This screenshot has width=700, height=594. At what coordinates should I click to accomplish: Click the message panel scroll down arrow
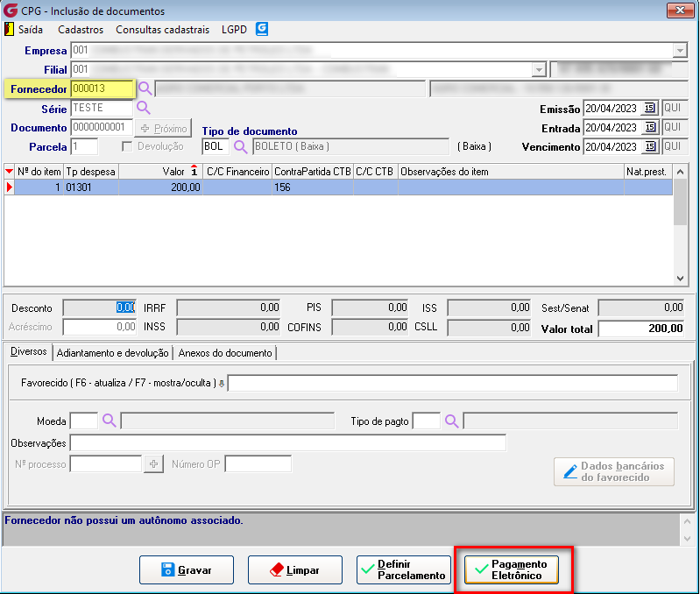[687, 539]
